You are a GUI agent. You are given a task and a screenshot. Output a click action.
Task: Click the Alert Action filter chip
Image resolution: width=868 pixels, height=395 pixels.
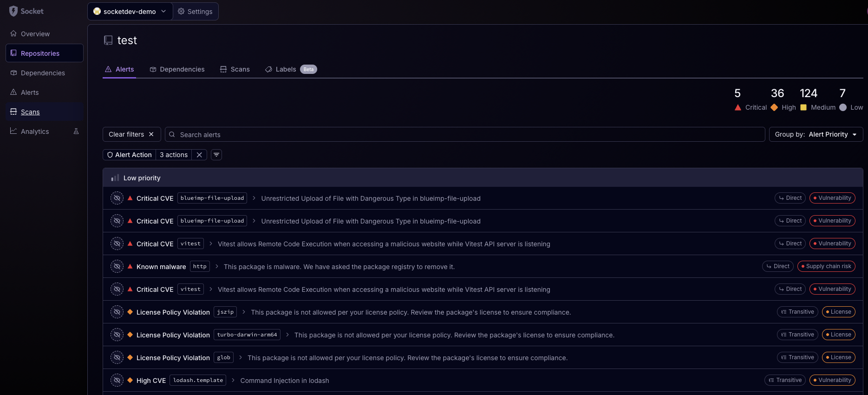[129, 155]
